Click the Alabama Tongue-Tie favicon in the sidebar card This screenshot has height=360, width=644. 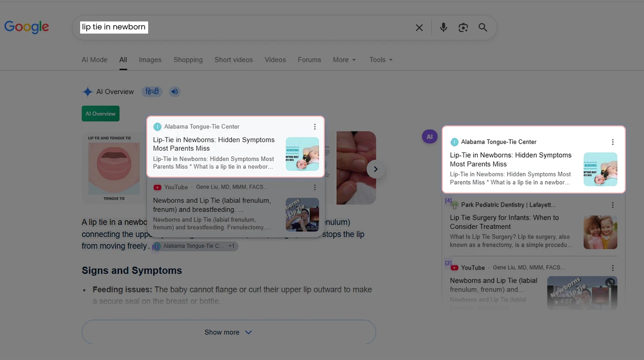pos(454,142)
